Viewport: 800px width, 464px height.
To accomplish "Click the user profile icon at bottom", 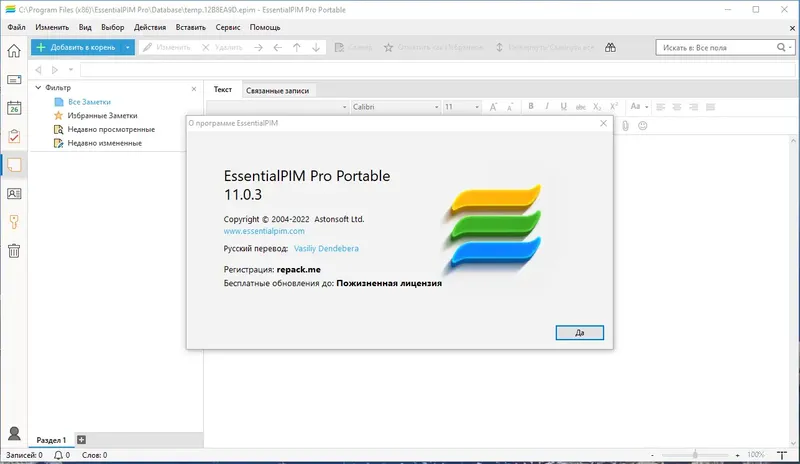I will [x=14, y=433].
